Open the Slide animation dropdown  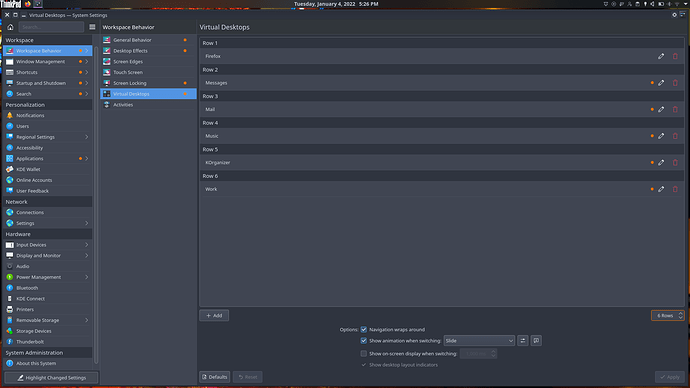pos(479,340)
